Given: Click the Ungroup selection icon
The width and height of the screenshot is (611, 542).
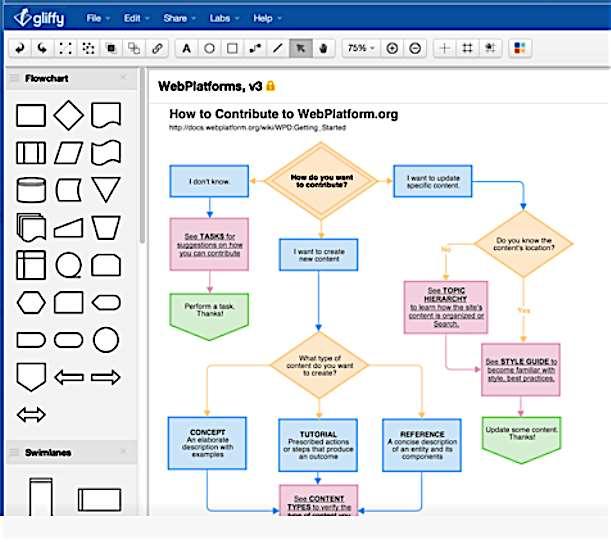Looking at the screenshot, I should pos(88,48).
